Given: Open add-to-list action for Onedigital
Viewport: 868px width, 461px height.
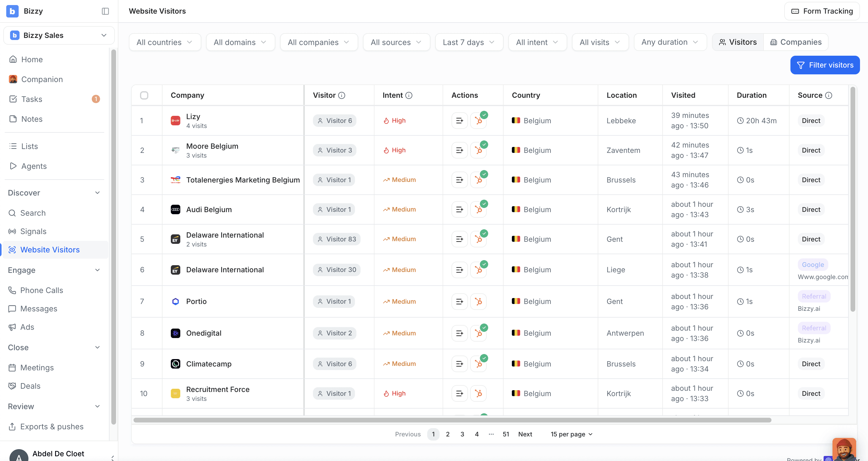Looking at the screenshot, I should [x=459, y=333].
